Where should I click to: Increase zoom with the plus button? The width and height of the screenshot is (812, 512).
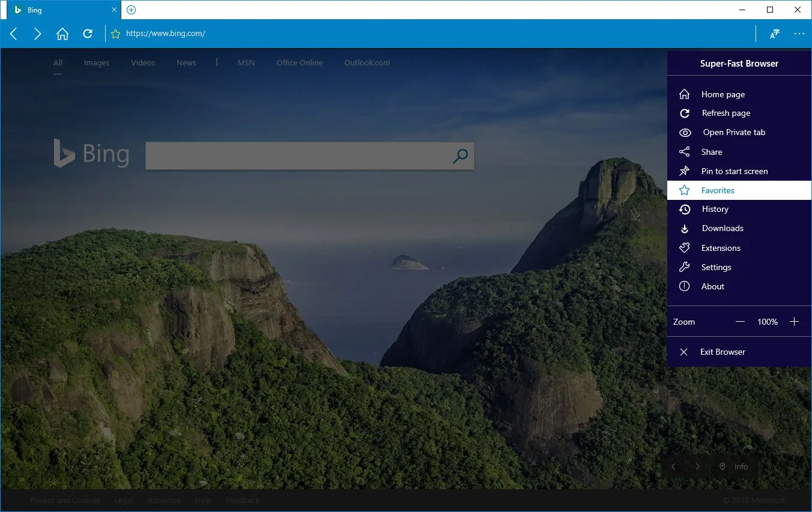click(x=794, y=322)
